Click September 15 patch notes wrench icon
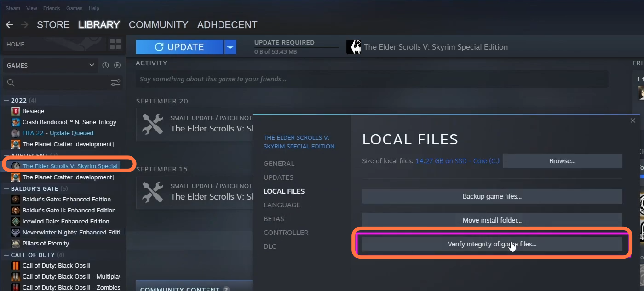This screenshot has width=644, height=291. 153,192
